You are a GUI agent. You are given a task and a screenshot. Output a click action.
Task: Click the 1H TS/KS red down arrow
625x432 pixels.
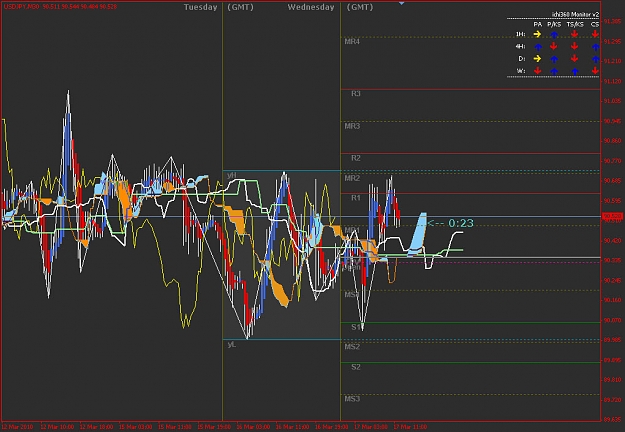[574, 34]
